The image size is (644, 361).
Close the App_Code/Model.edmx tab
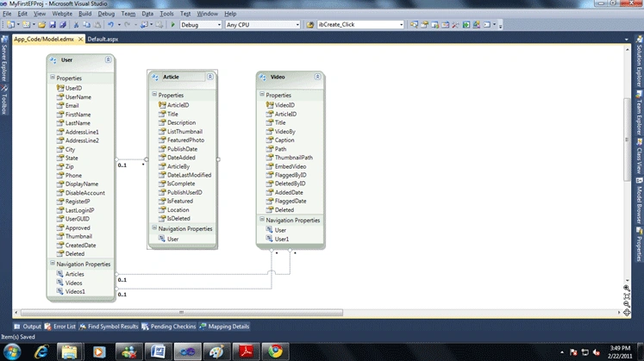click(80, 39)
